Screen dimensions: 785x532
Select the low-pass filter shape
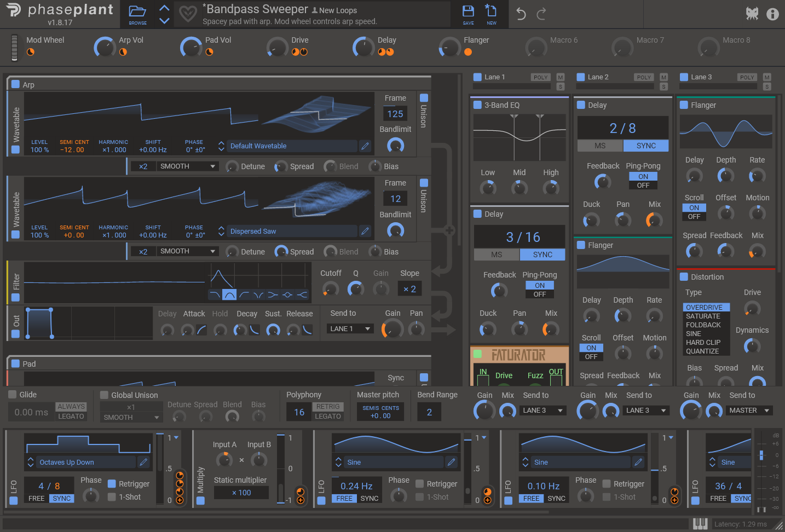pyautogui.click(x=215, y=295)
